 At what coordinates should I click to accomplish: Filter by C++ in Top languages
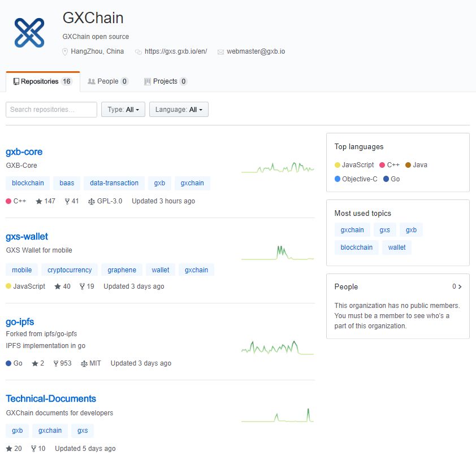pos(390,165)
